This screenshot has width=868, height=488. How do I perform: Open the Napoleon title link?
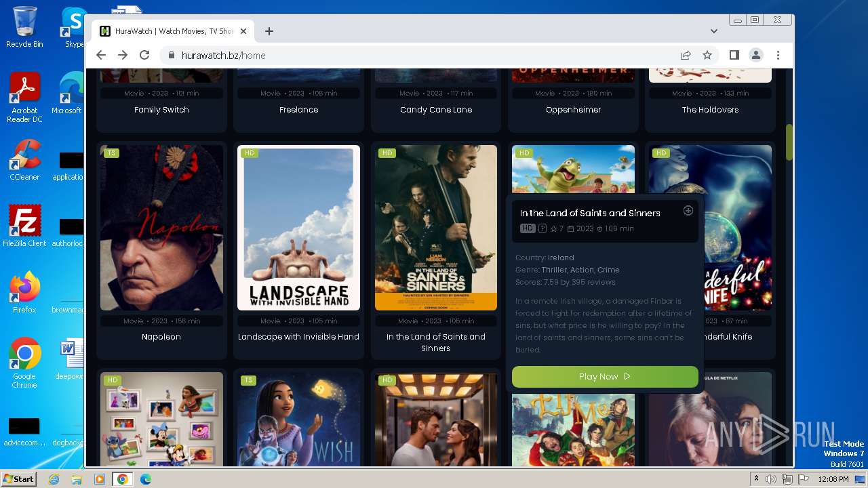tap(161, 337)
